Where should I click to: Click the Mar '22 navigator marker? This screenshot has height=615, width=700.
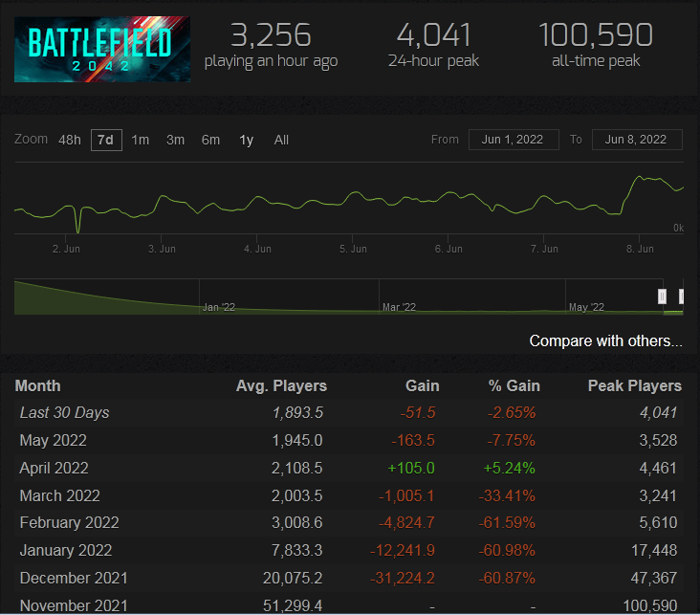pos(399,307)
